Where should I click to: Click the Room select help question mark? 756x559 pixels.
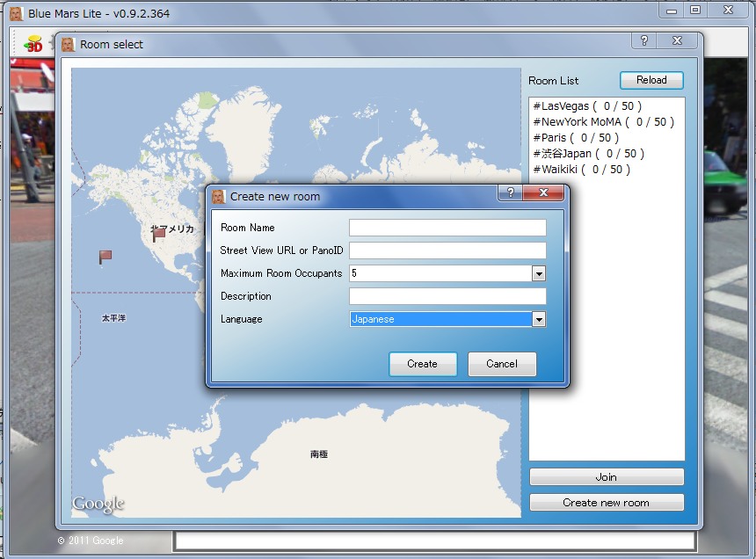[644, 41]
